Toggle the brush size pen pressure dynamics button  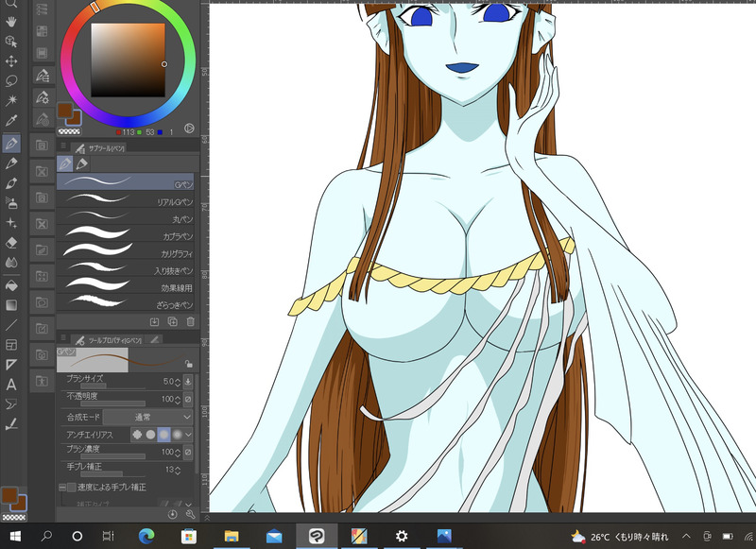tap(188, 382)
